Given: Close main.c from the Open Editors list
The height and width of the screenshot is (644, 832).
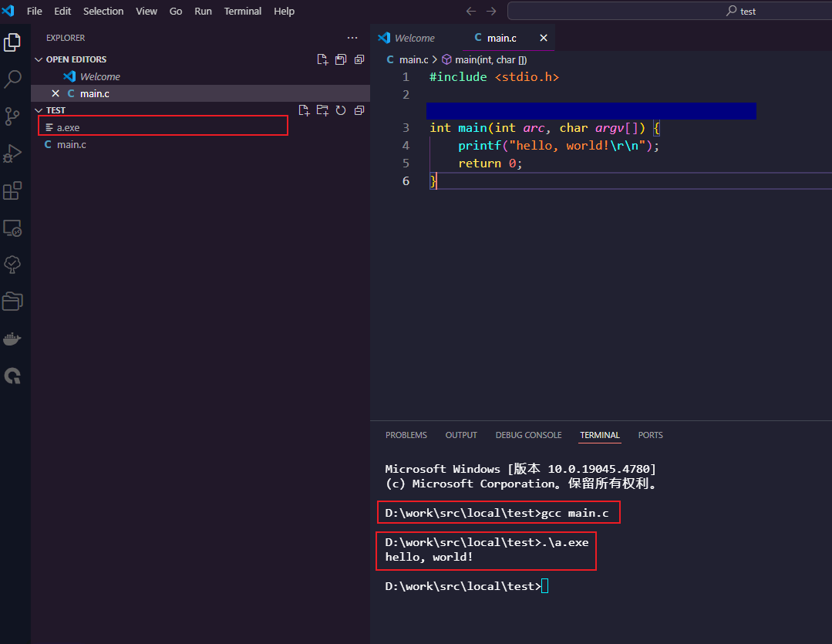Looking at the screenshot, I should (x=56, y=93).
